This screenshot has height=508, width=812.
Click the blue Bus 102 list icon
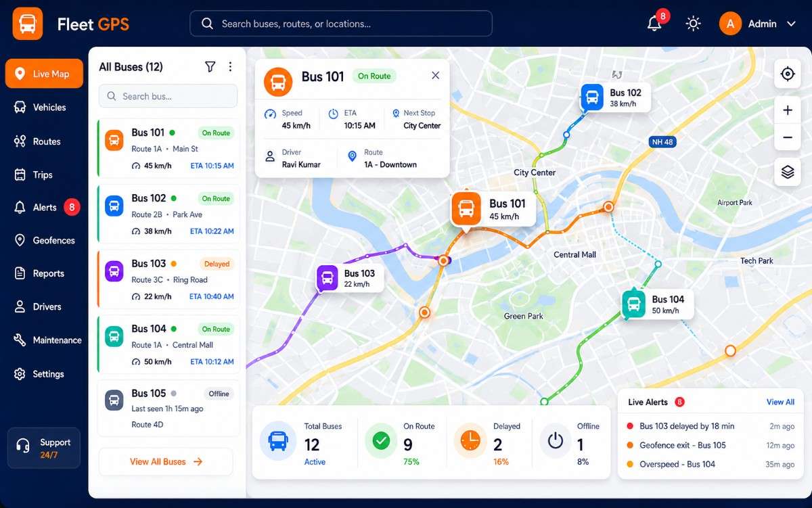tap(114, 206)
